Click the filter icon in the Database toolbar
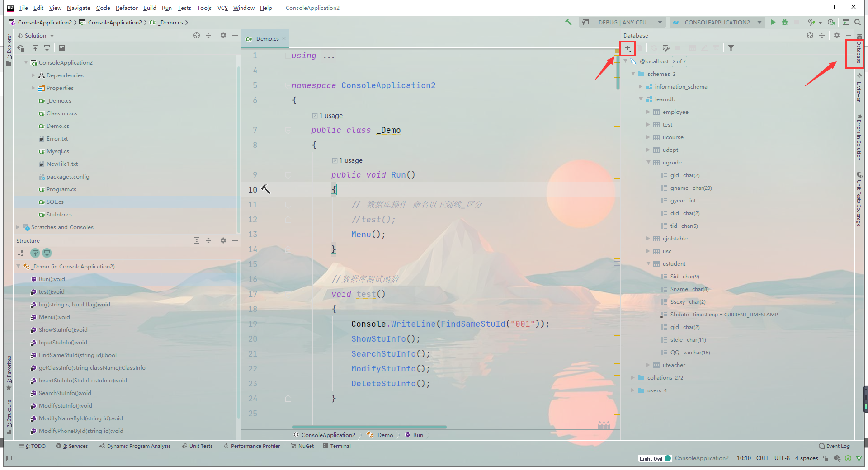This screenshot has height=470, width=868. (x=731, y=47)
